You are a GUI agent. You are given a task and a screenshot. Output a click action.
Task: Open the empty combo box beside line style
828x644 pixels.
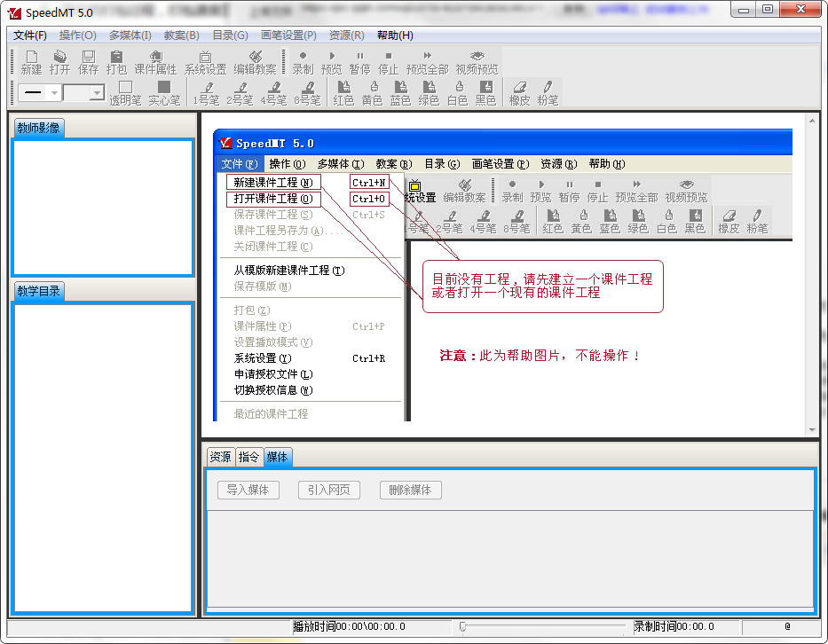pos(97,93)
